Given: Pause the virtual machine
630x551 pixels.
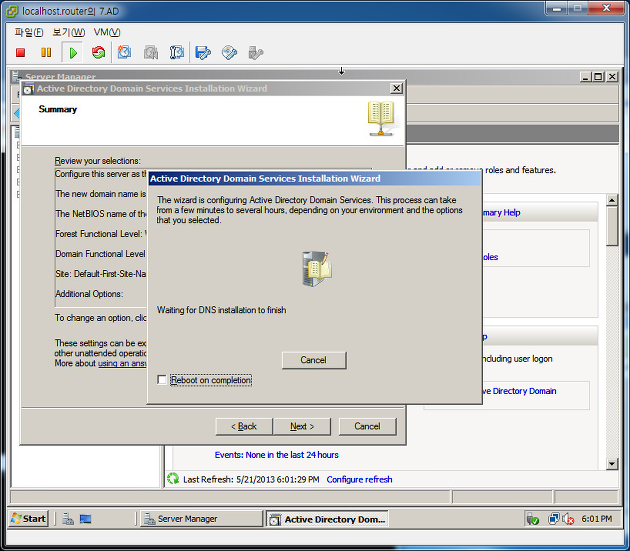Looking at the screenshot, I should point(46,53).
